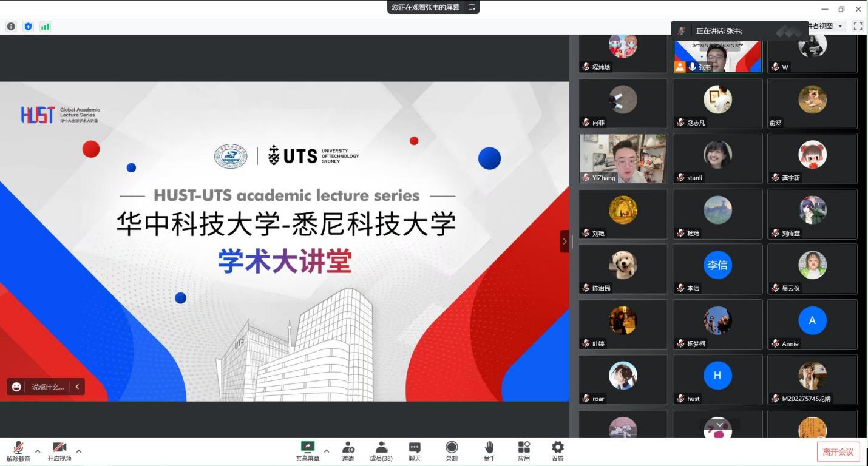This screenshot has width=868, height=466.
Task: Select 张韦's active video tile
Action: tap(718, 57)
